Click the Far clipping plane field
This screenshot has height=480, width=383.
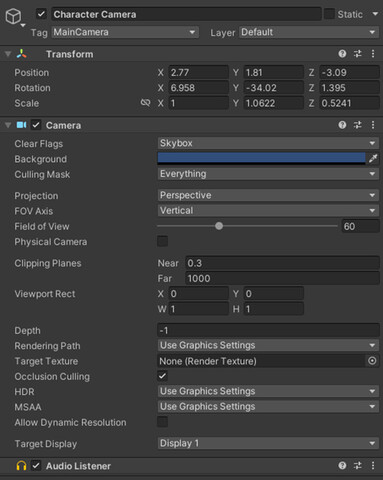282,278
